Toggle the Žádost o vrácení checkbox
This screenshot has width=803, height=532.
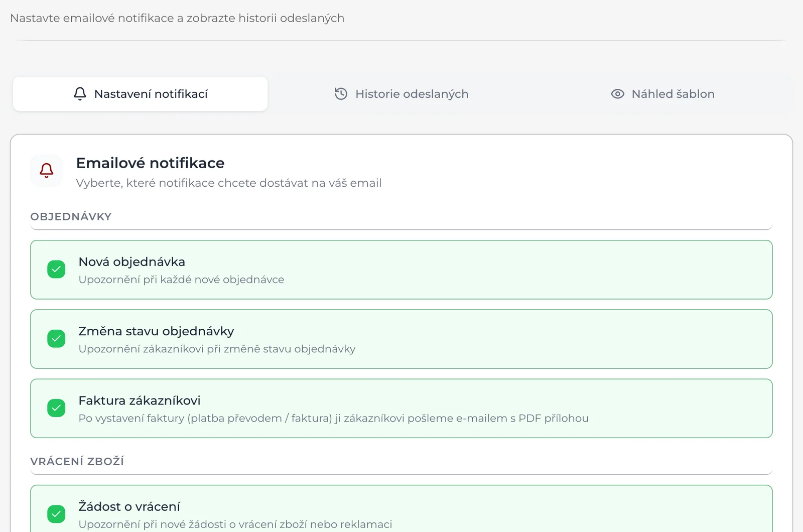point(56,514)
